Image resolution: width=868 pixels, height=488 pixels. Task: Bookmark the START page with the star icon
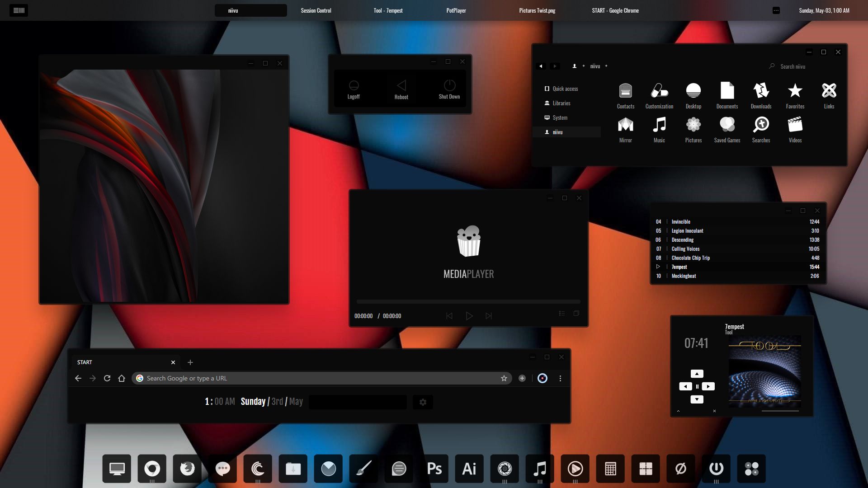[x=503, y=378]
